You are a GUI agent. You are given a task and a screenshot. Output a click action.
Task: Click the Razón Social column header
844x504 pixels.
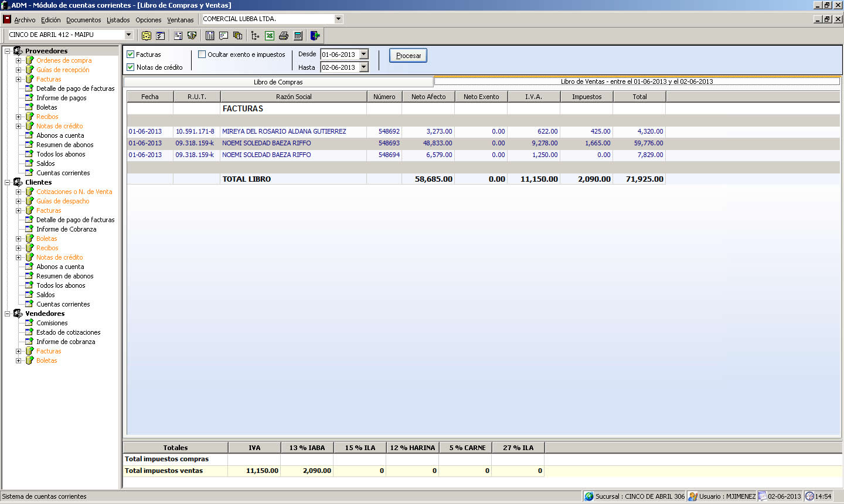click(294, 97)
